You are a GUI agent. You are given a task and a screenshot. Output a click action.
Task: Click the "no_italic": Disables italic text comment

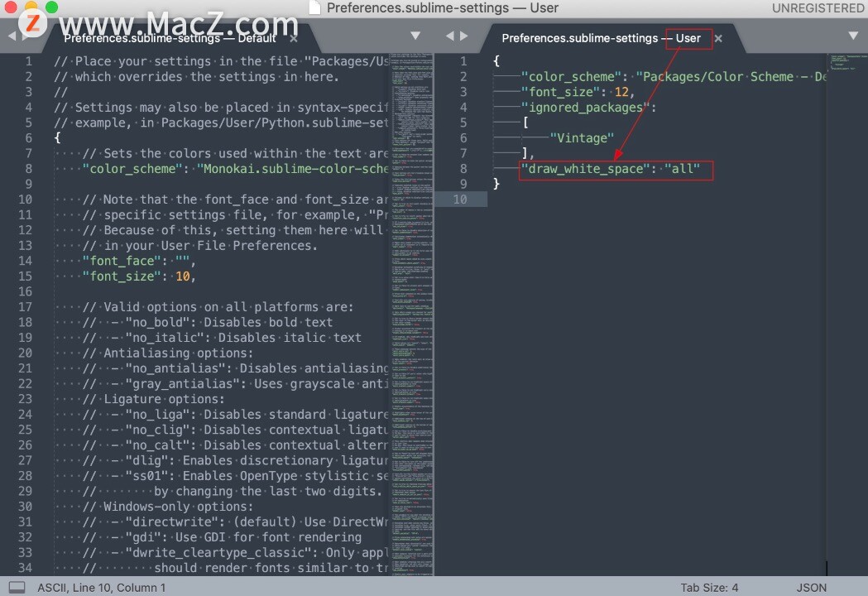[x=222, y=338]
